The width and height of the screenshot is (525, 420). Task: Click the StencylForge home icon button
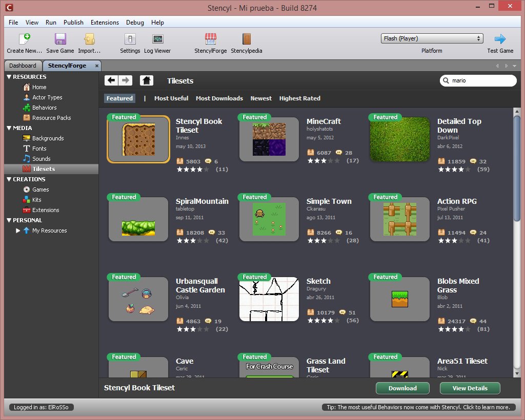(x=146, y=80)
